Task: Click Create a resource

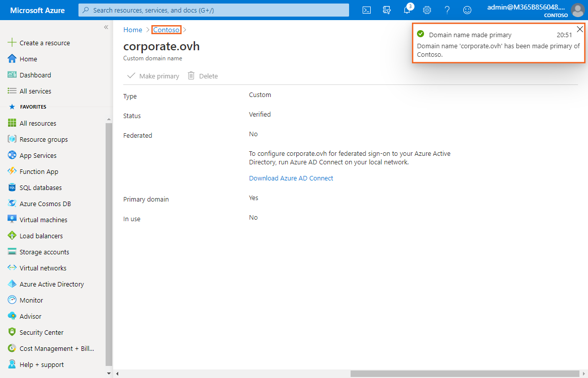Action: [x=44, y=43]
